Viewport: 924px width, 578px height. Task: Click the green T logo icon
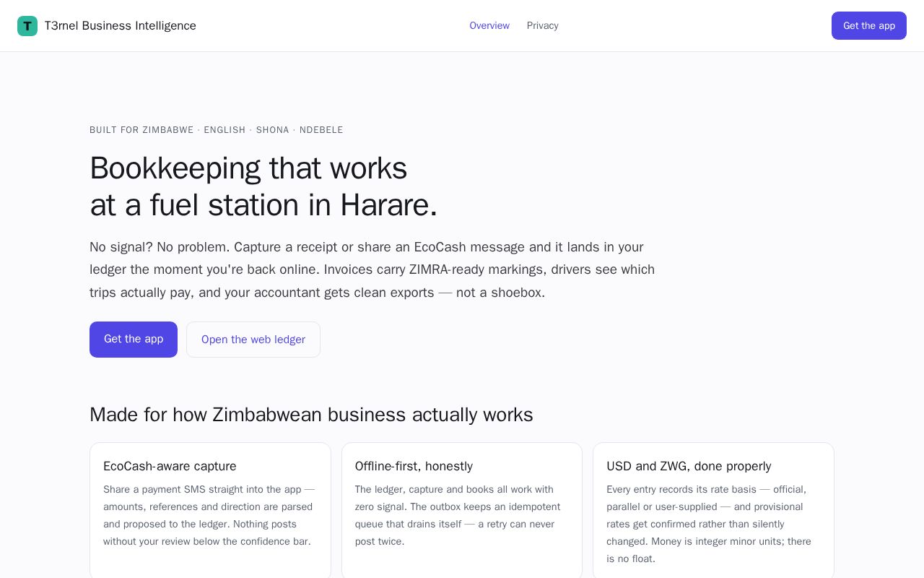pyautogui.click(x=27, y=26)
